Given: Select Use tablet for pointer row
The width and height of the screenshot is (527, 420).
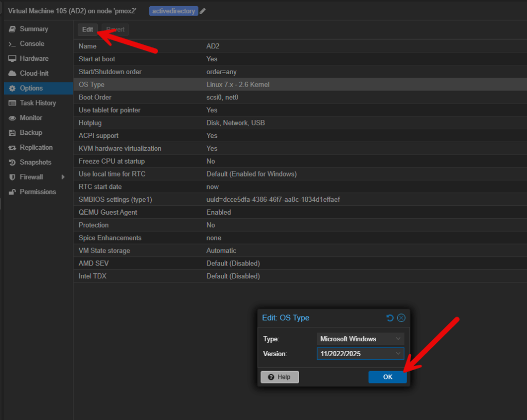Looking at the screenshot, I should pyautogui.click(x=300, y=110).
